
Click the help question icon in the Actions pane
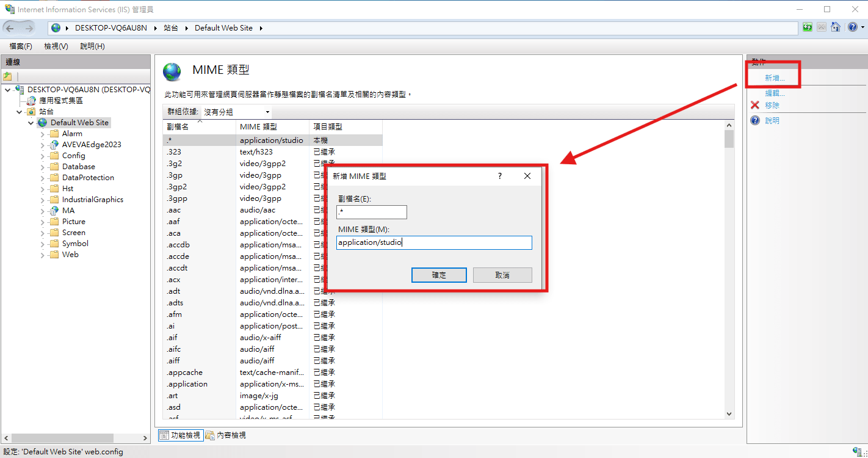click(x=755, y=120)
